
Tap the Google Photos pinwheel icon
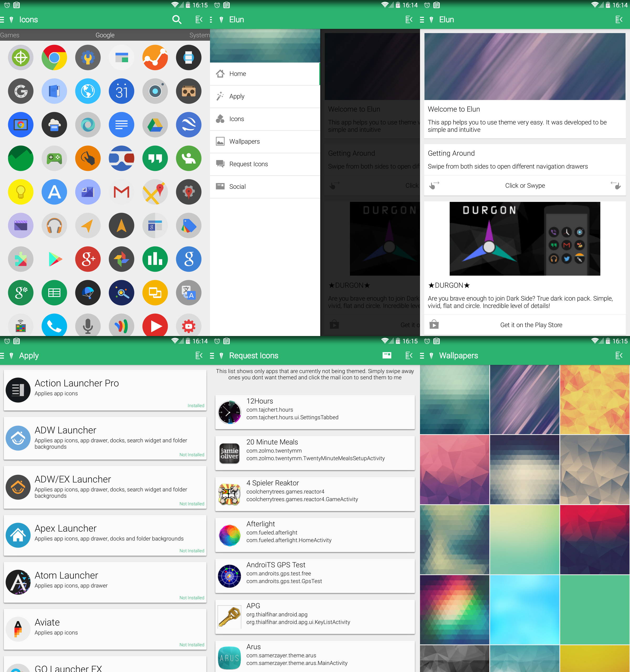121,259
